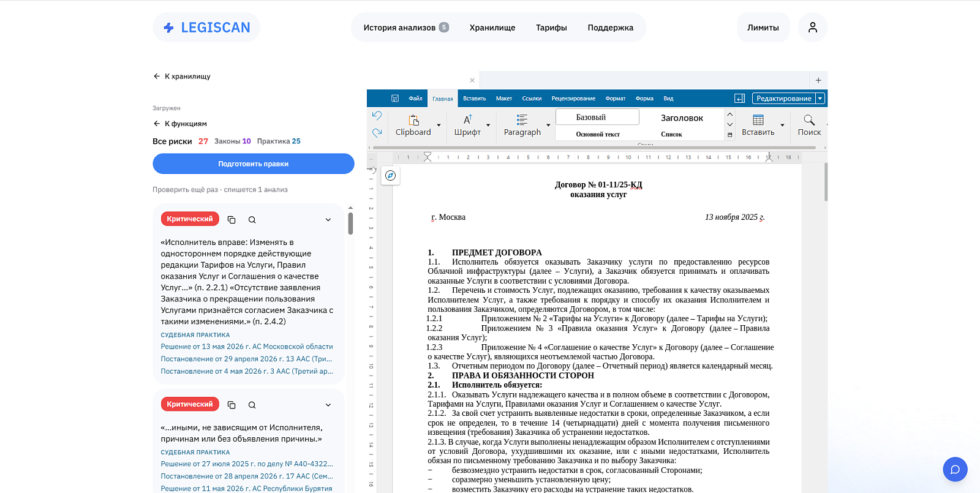The width and height of the screenshot is (980, 493).
Task: Open the chat bubble support widget
Action: (x=955, y=470)
